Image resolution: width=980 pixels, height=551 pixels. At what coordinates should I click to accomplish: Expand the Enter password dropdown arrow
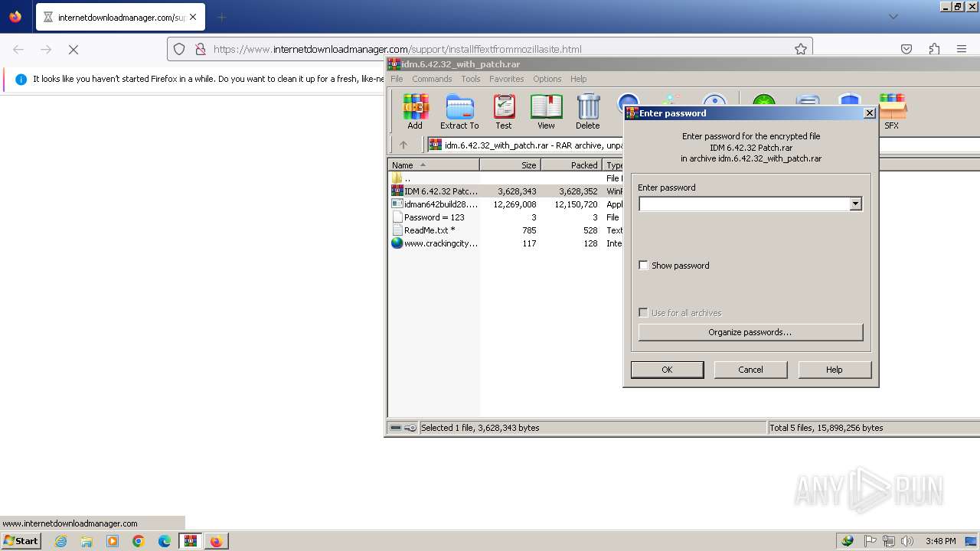click(x=856, y=204)
